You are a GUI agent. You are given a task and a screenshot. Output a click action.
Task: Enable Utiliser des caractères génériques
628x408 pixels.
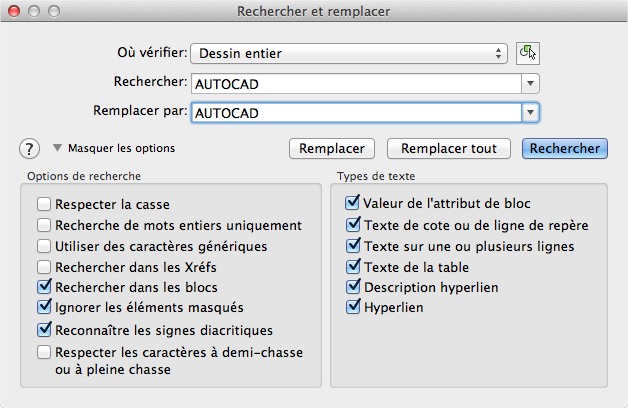click(44, 246)
